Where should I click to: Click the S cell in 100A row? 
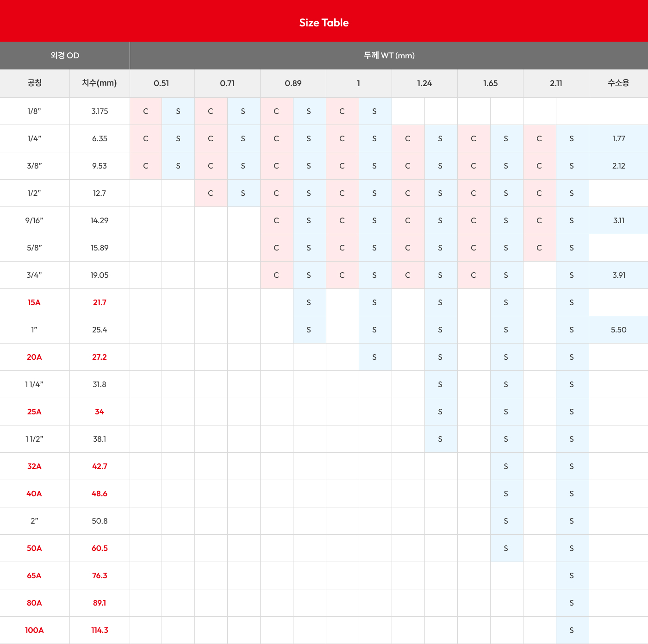[x=572, y=630]
